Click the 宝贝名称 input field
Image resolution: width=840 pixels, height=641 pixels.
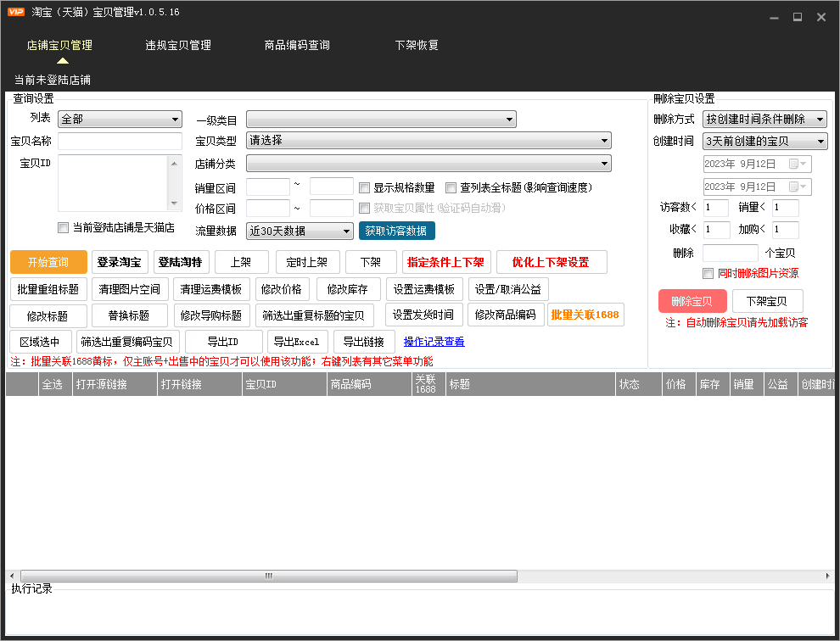tap(120, 141)
